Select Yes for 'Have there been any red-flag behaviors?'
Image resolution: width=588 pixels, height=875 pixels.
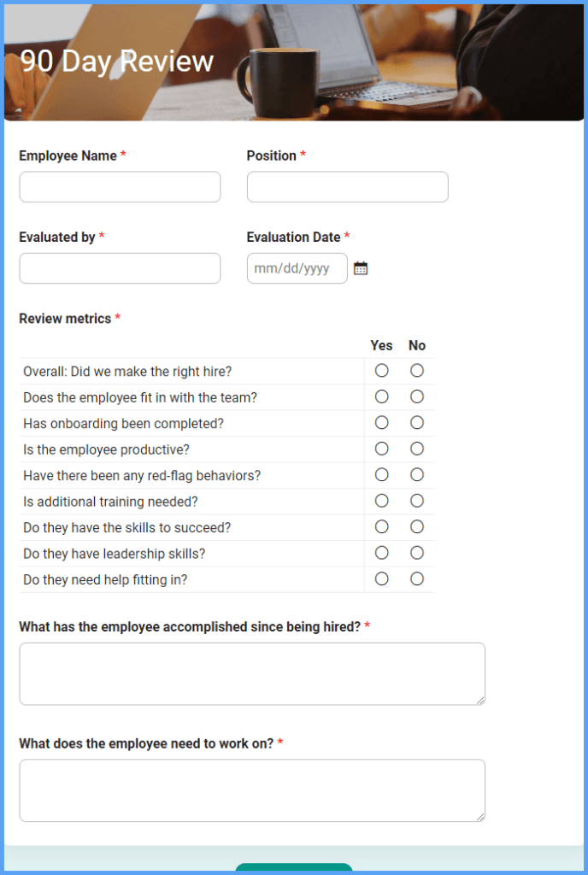click(381, 474)
